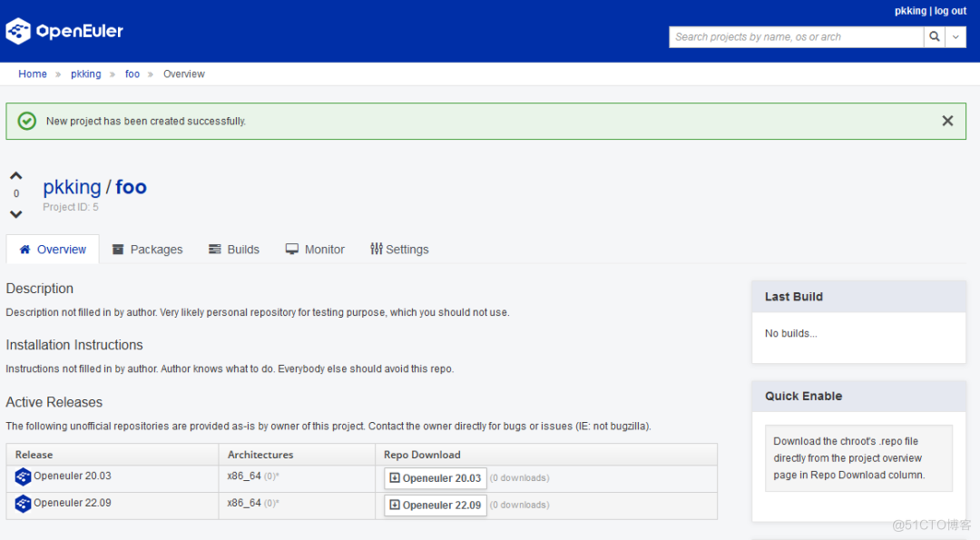Viewport: 980px width, 540px height.
Task: Click the No builds... text
Action: tap(790, 333)
